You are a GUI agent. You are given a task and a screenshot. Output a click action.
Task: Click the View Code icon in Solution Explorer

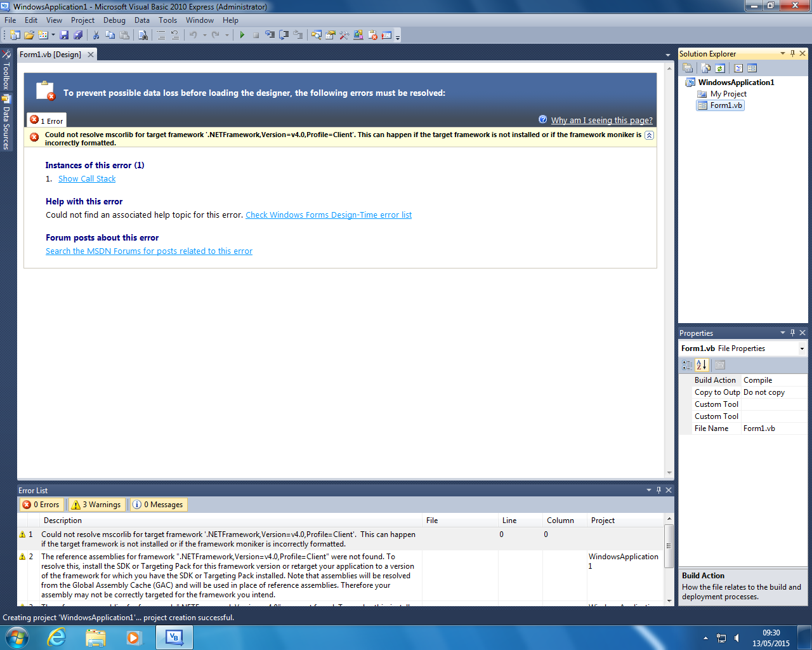pos(738,68)
